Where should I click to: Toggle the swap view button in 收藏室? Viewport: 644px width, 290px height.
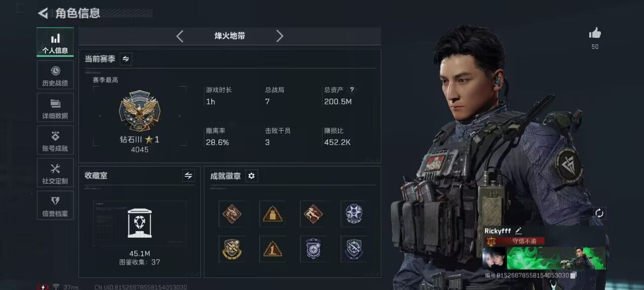coord(188,176)
